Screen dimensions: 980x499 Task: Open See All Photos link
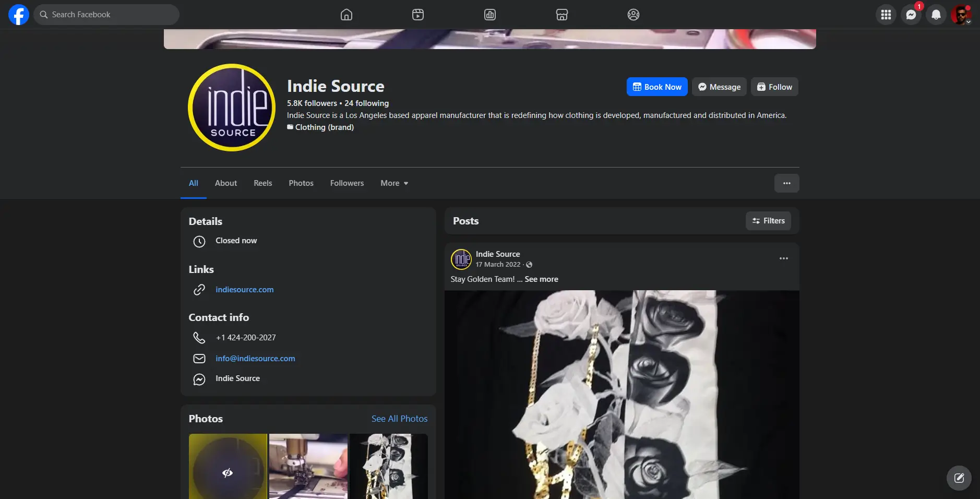[x=400, y=419]
